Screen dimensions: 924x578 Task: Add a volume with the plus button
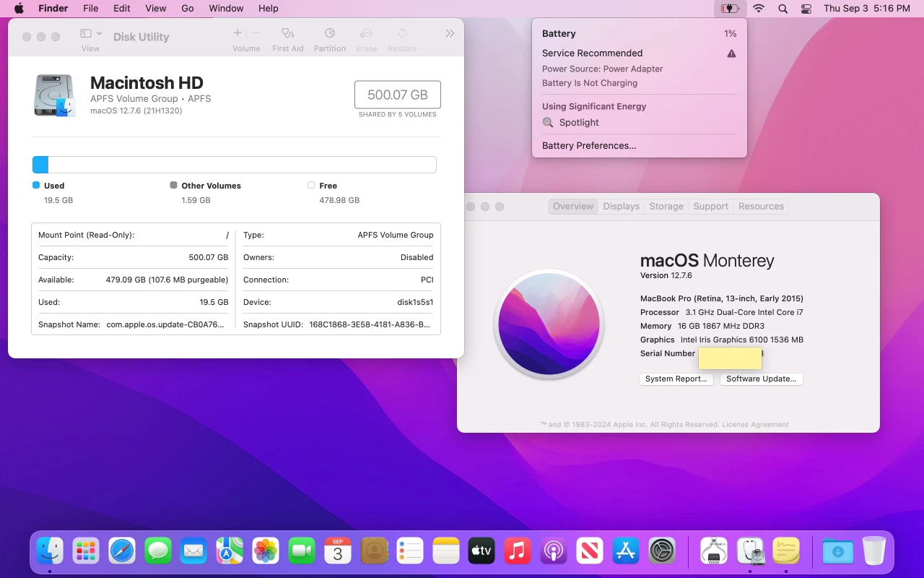click(x=237, y=33)
